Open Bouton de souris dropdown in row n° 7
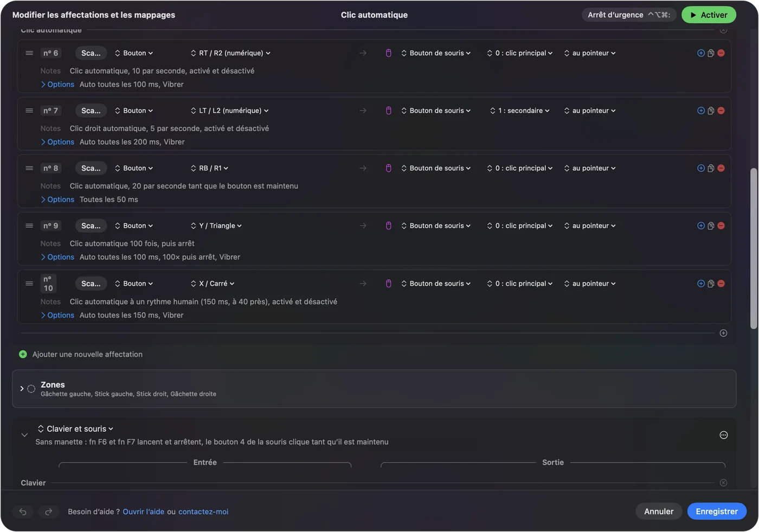This screenshot has width=759, height=532. click(436, 111)
